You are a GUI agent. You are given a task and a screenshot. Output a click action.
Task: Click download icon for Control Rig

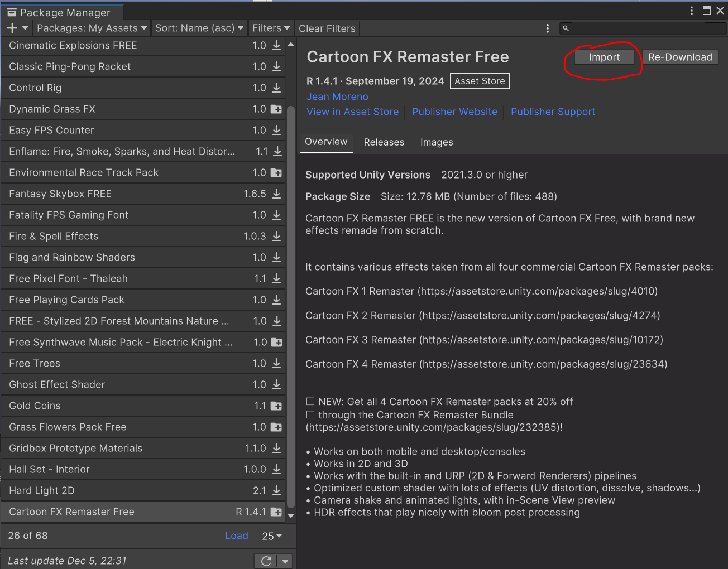[x=276, y=88]
